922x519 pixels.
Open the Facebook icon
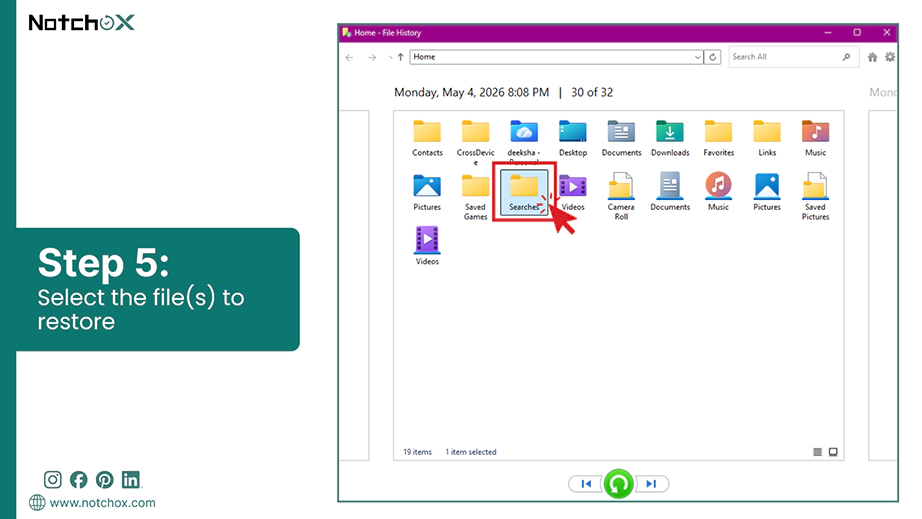click(78, 480)
